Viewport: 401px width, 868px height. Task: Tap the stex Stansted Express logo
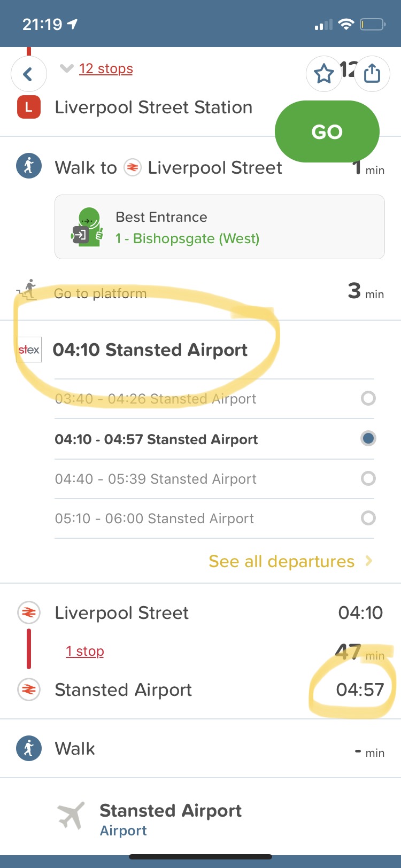[29, 350]
